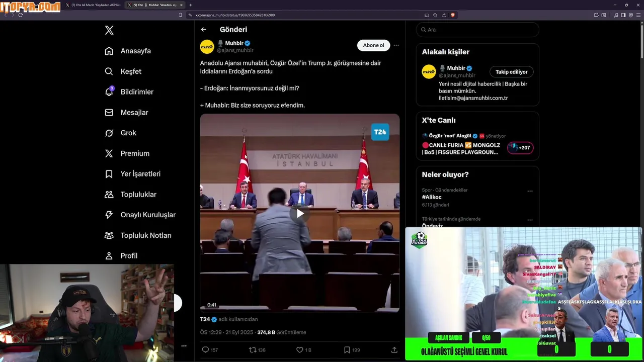Viewport: 644px width, 362px height.
Task: Open the #Alikoc trending topic
Action: coord(432,197)
